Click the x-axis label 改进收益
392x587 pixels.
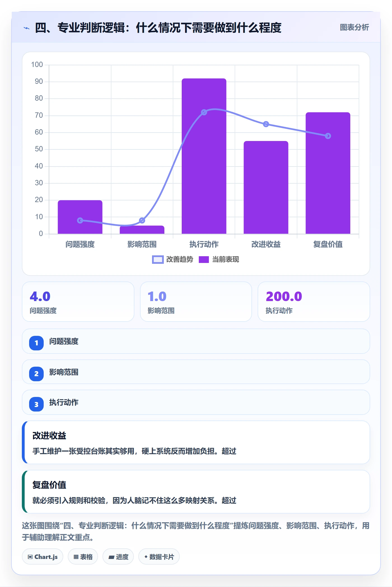point(266,244)
